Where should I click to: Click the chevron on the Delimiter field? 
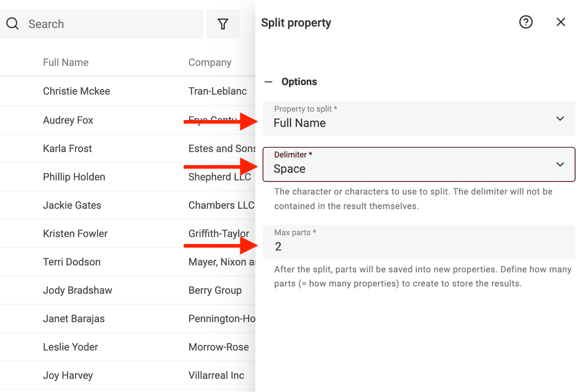pyautogui.click(x=560, y=164)
